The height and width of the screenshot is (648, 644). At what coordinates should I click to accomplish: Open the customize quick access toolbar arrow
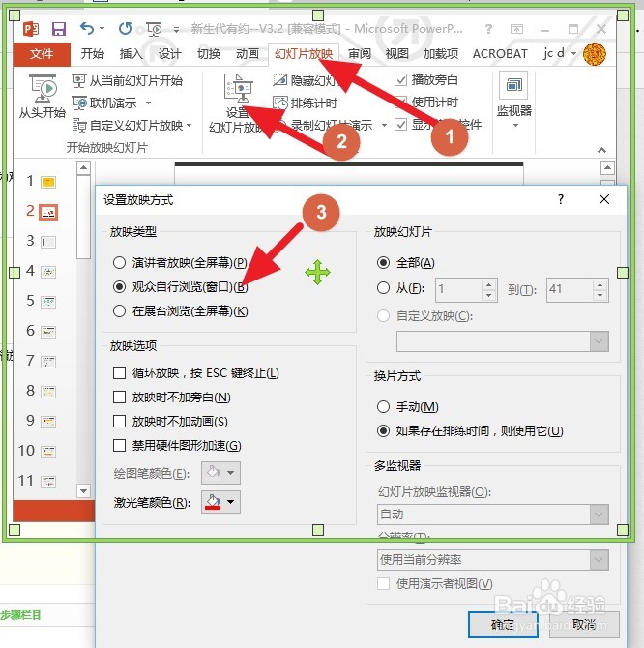(x=176, y=30)
